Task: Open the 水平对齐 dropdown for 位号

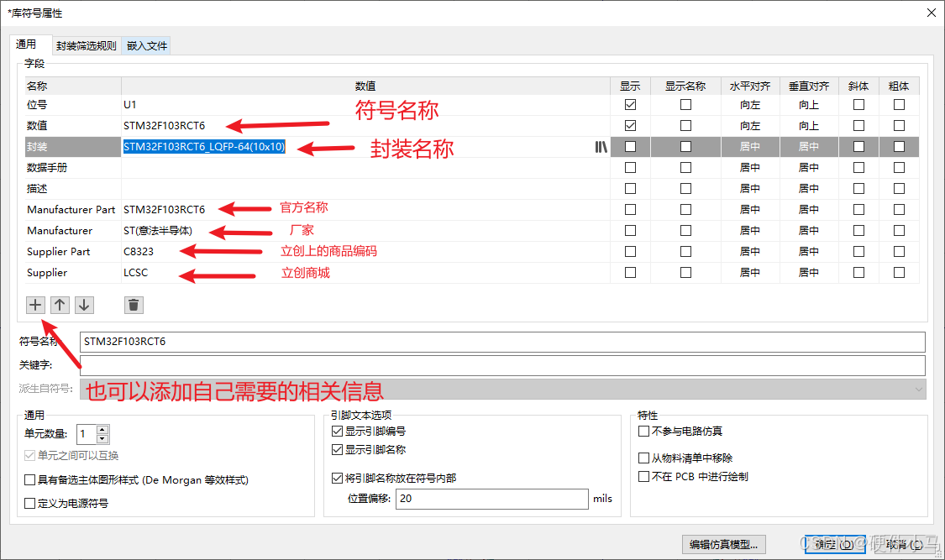Action: (x=750, y=104)
